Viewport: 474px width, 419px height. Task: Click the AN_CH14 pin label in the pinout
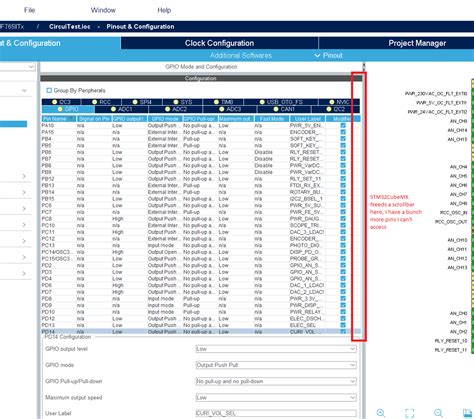pos(457,130)
